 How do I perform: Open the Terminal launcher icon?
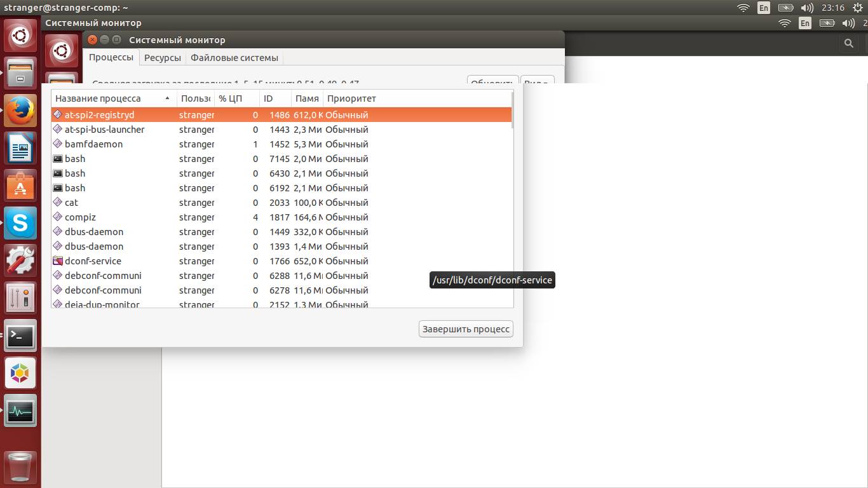coord(20,335)
